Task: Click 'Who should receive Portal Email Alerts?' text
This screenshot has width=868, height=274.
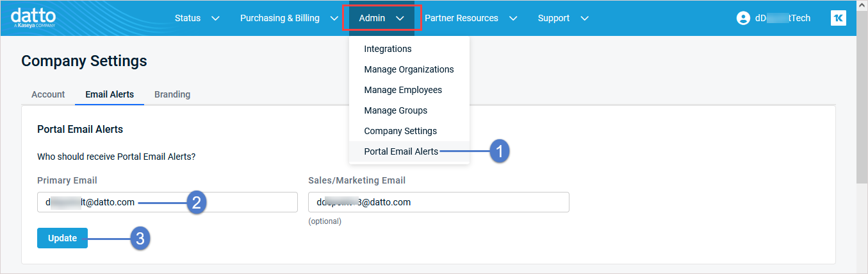Action: pos(117,156)
